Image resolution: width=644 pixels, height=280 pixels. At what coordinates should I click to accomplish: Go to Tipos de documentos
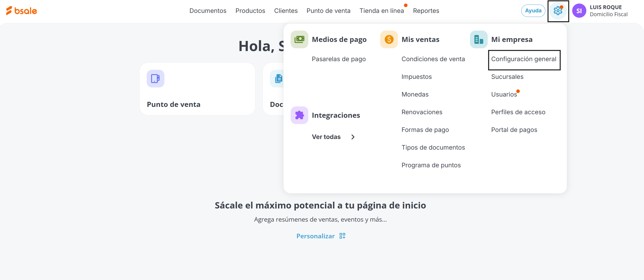click(x=433, y=148)
